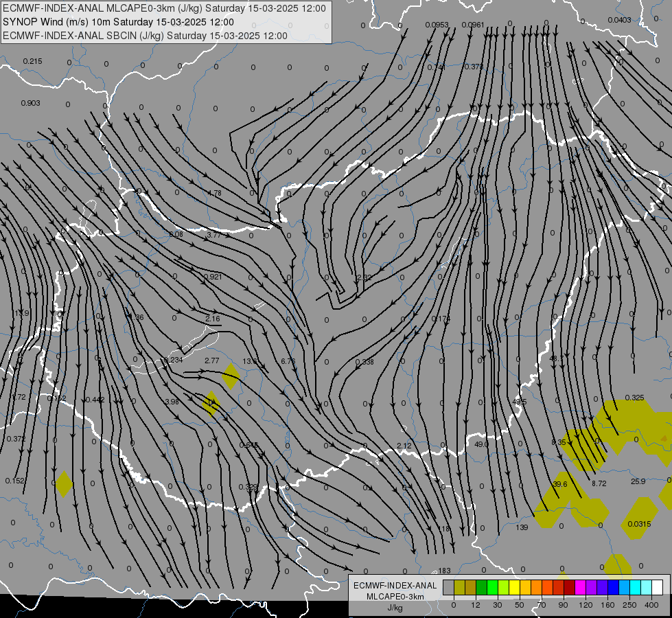The width and height of the screenshot is (672, 618).
Task: Click the map value 49.5
Action: click(x=520, y=402)
